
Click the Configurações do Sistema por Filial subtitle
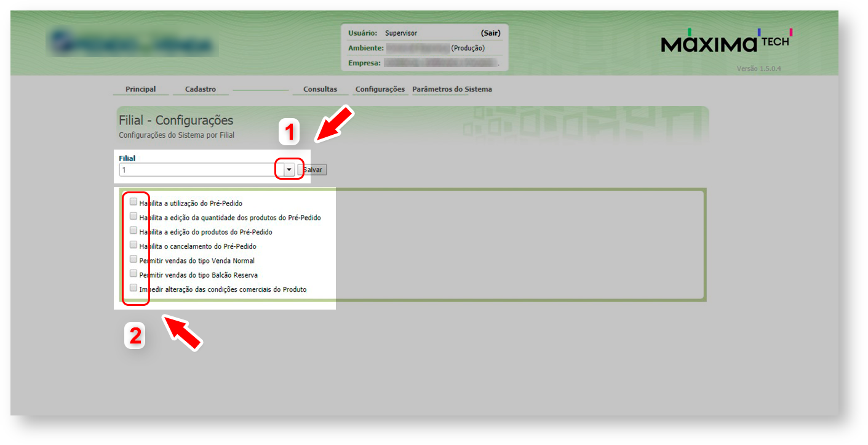tap(177, 135)
